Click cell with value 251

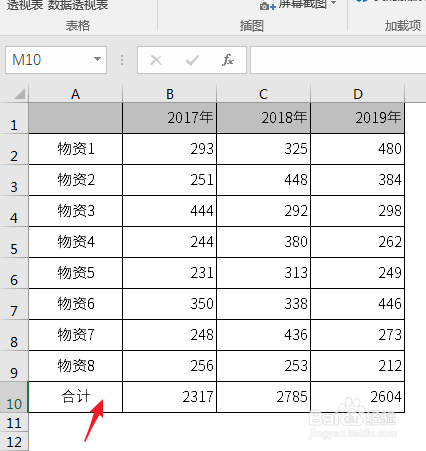pos(170,180)
